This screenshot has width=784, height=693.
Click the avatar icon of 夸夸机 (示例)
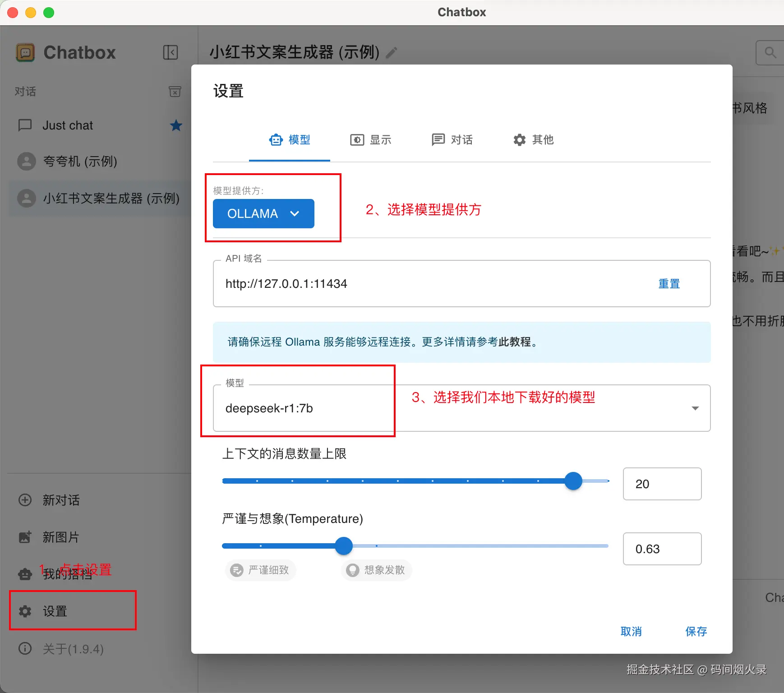pos(27,161)
